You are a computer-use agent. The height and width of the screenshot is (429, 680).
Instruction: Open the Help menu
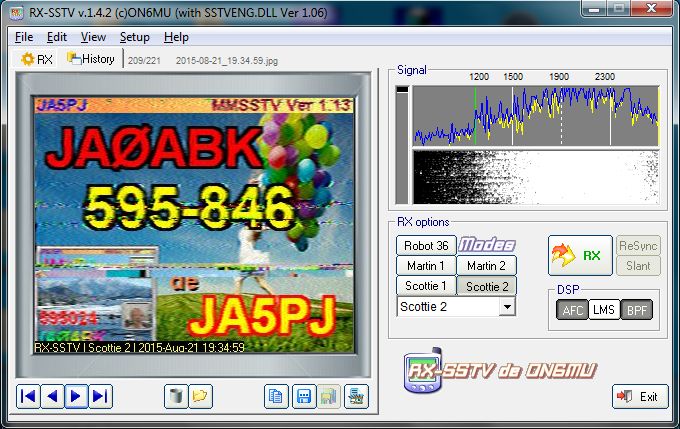coord(176,37)
